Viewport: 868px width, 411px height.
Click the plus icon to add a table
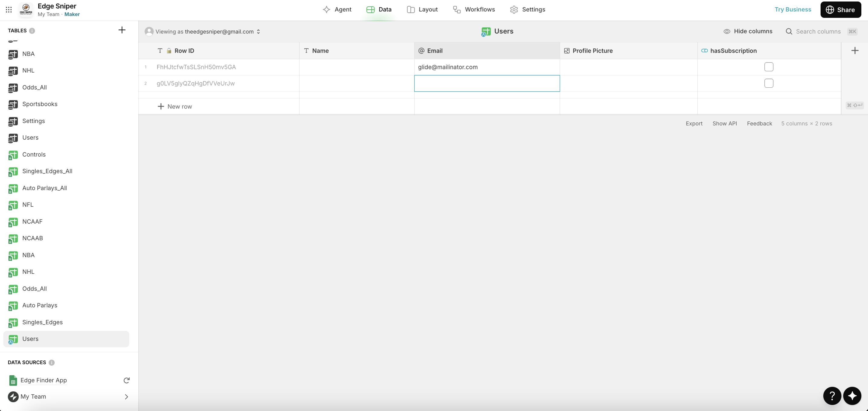coord(122,30)
